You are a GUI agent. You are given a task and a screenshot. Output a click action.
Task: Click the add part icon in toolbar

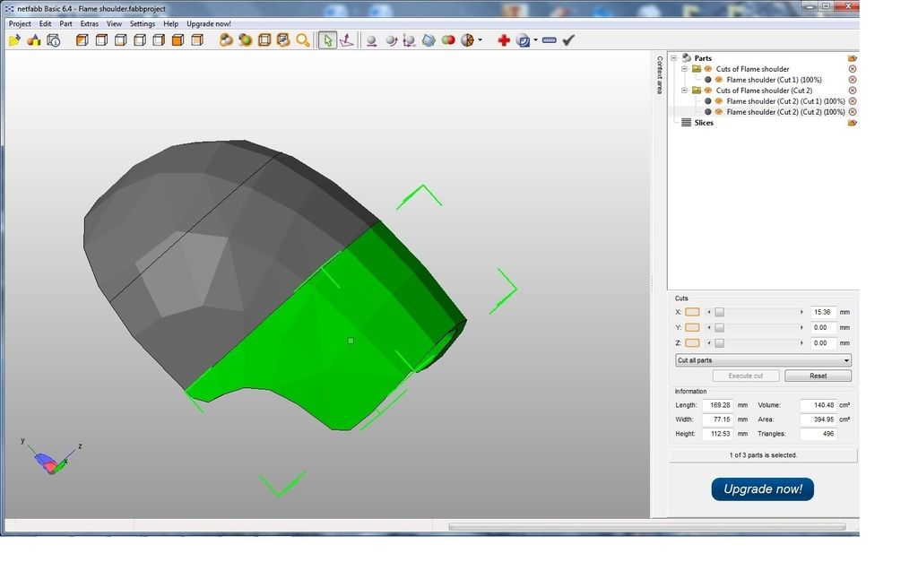[x=34, y=40]
